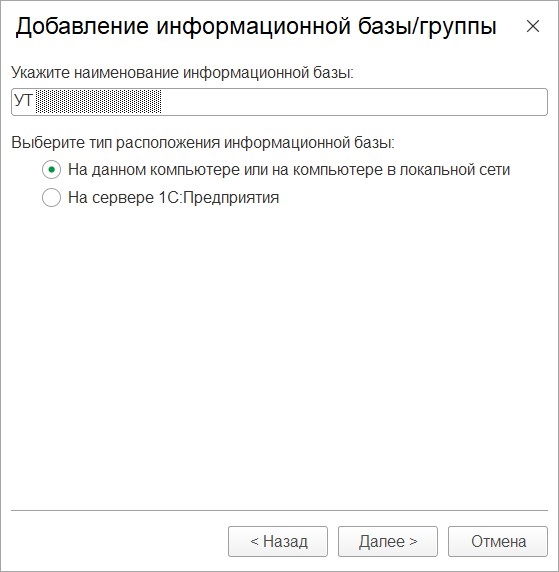Click the < Назад button
Image resolution: width=559 pixels, height=572 pixels.
(278, 541)
